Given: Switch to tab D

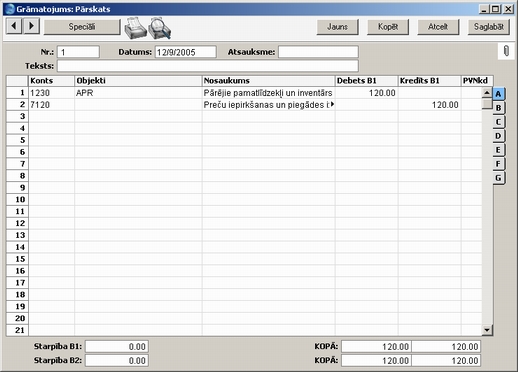Looking at the screenshot, I should tap(499, 136).
